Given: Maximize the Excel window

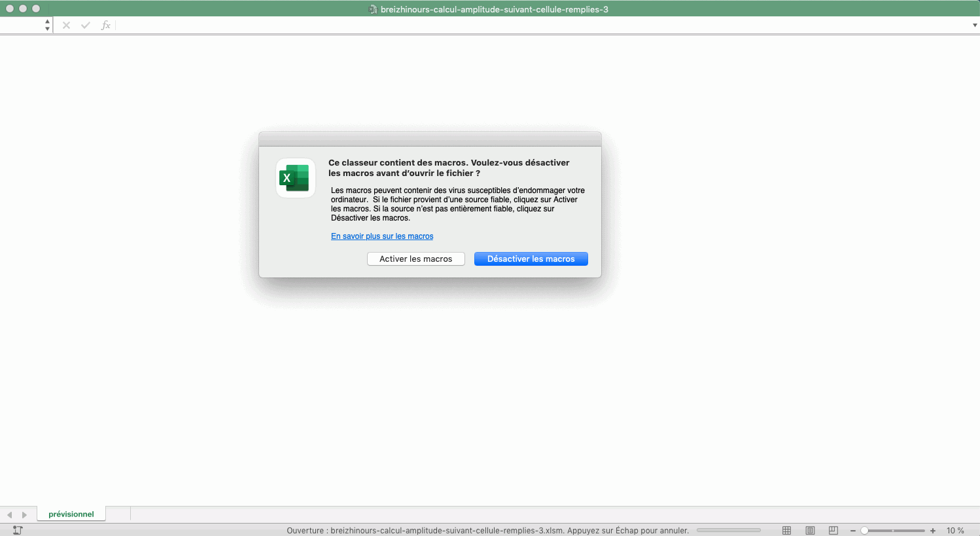Looking at the screenshot, I should coord(36,9).
